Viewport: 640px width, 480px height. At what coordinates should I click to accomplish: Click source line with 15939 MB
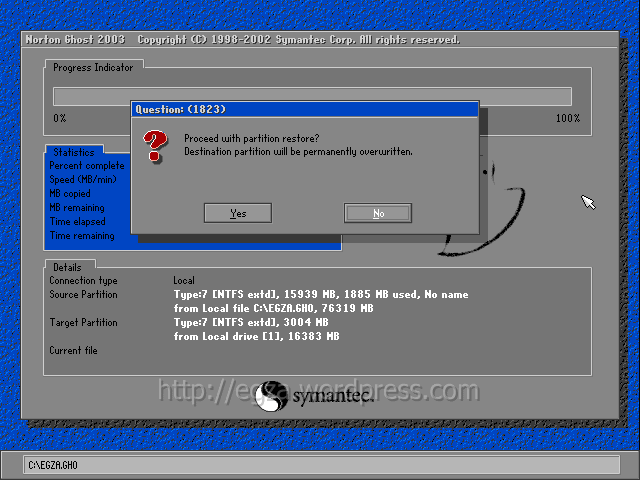(321, 295)
